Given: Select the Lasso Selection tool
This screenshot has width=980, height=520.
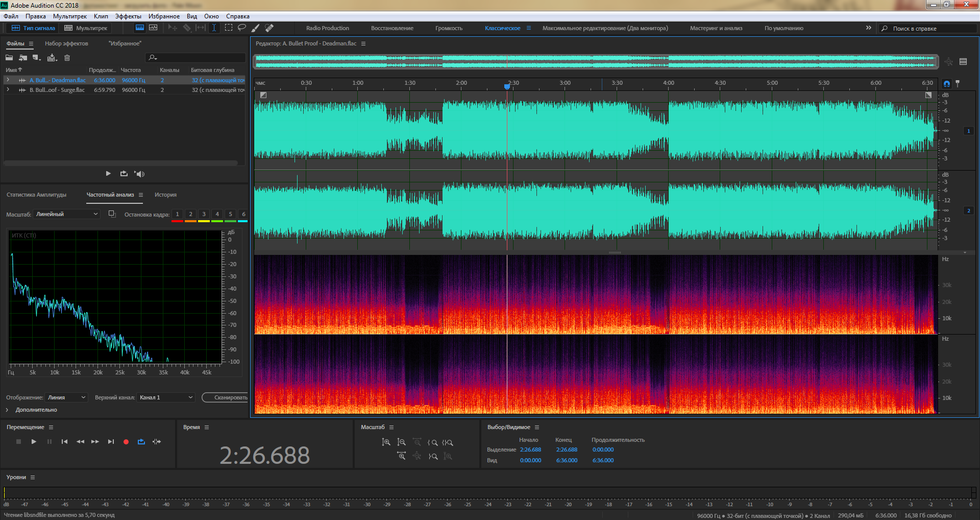Looking at the screenshot, I should (x=242, y=28).
